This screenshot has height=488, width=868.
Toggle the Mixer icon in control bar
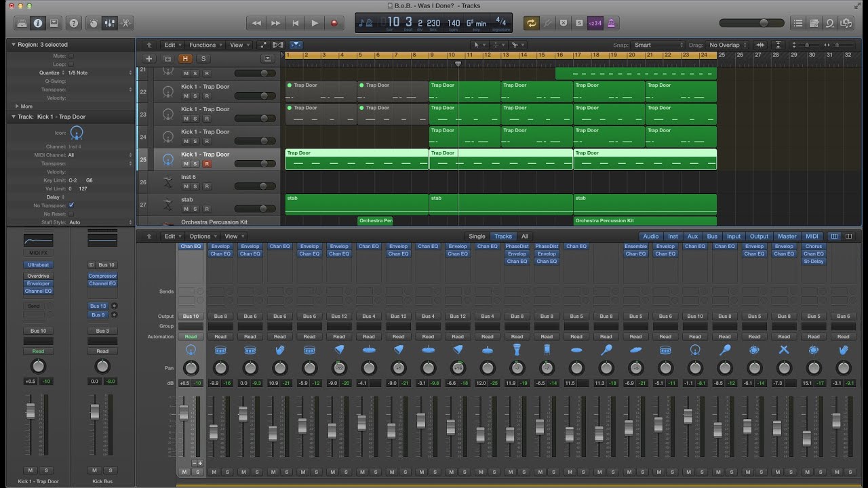110,23
